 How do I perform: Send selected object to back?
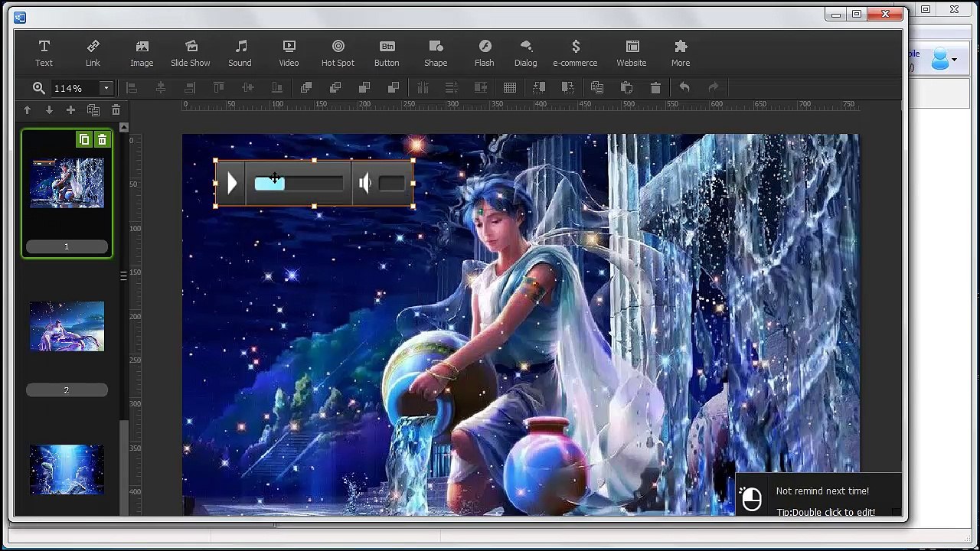pos(394,88)
